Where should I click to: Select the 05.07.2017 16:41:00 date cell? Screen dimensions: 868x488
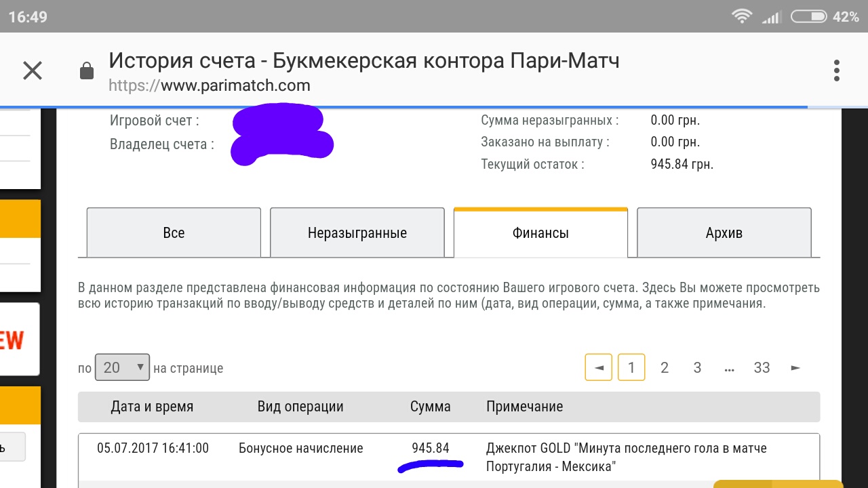coord(153,448)
